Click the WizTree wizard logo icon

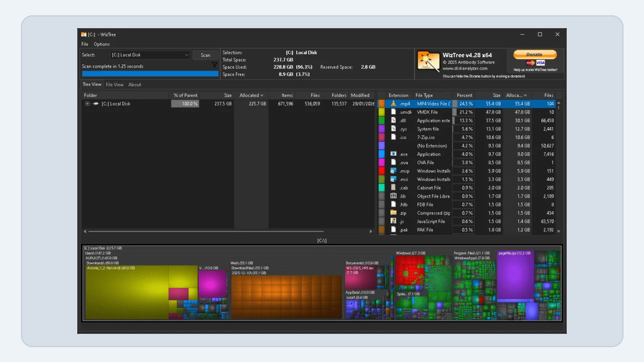tap(428, 62)
